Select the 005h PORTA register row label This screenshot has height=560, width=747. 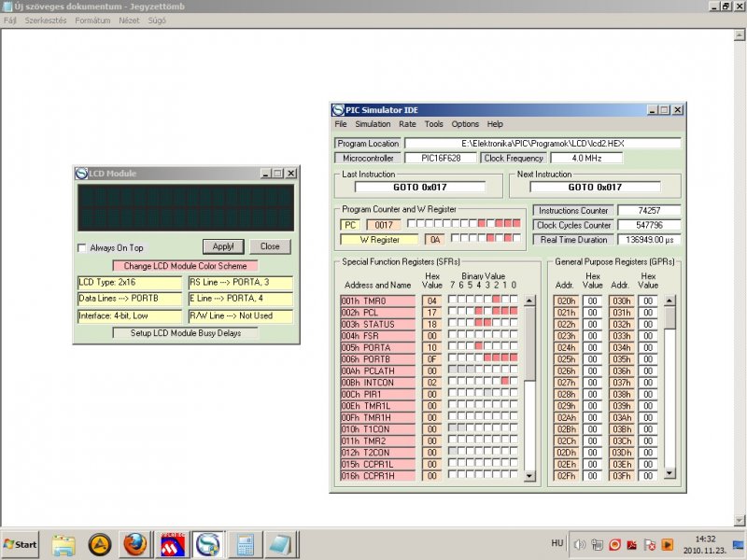click(x=377, y=347)
